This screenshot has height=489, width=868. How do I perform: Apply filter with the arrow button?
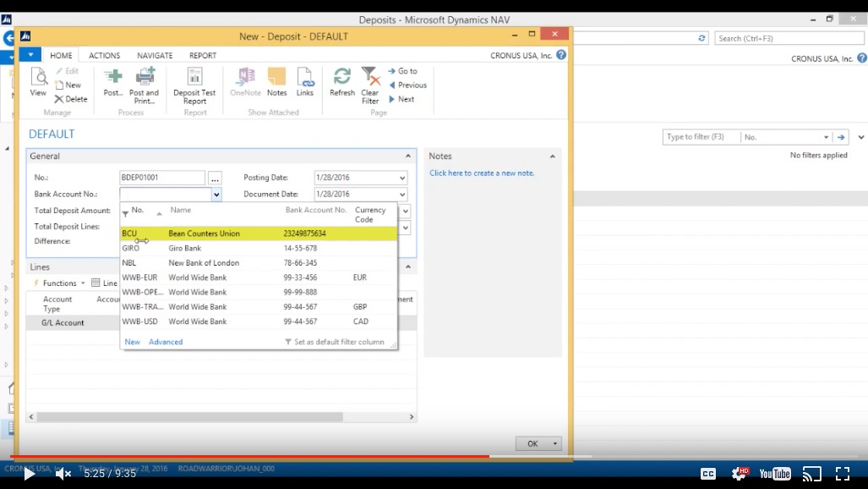(x=841, y=137)
